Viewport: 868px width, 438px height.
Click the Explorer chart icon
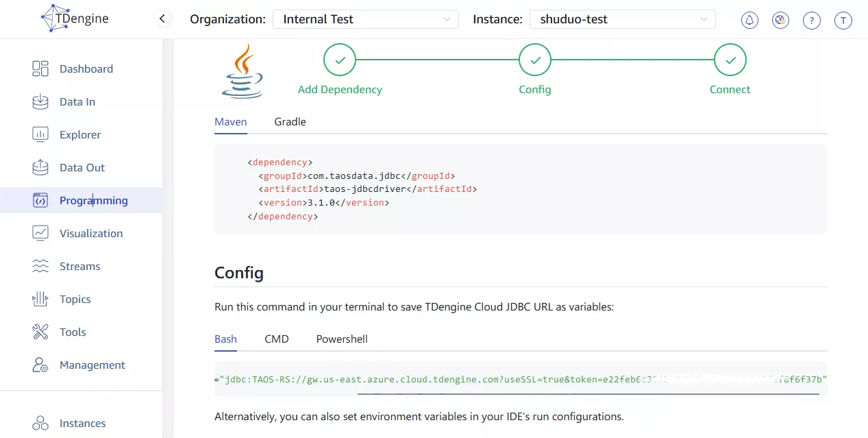[x=40, y=134]
